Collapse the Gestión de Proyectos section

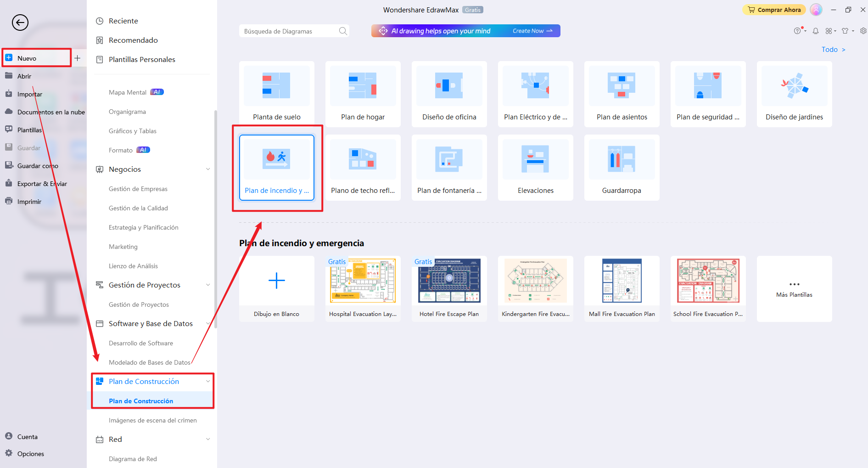[x=208, y=285]
